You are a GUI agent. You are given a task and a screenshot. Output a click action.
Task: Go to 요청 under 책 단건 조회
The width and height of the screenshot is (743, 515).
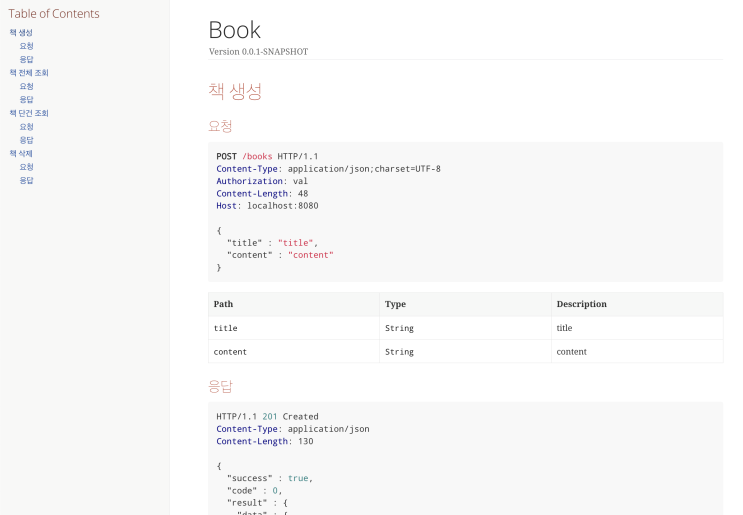pos(27,126)
